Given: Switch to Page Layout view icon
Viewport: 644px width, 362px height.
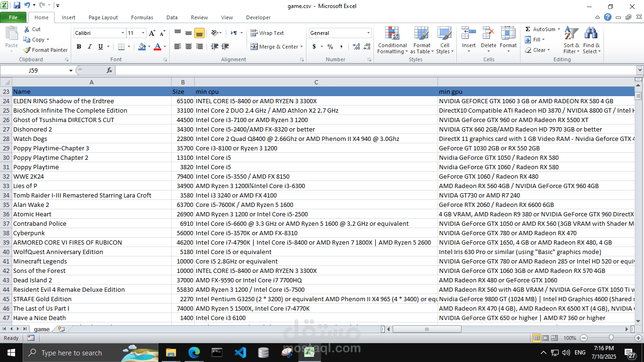Looking at the screenshot, I should coord(545,338).
